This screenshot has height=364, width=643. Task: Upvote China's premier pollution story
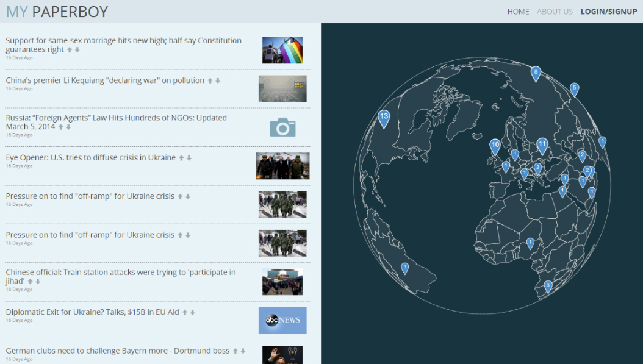(210, 80)
